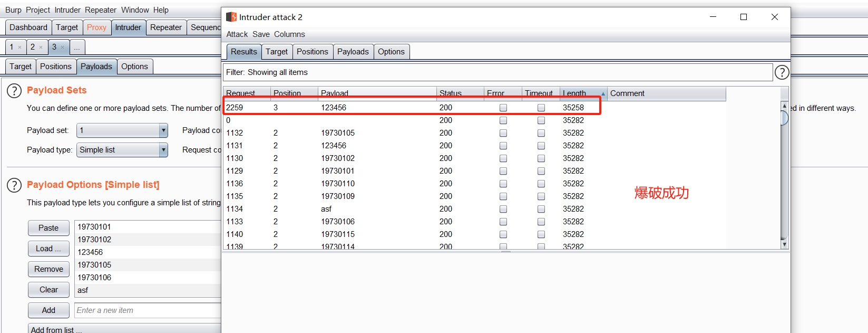The image size is (868, 333).
Task: Click the Load ... button
Action: pyautogui.click(x=48, y=249)
